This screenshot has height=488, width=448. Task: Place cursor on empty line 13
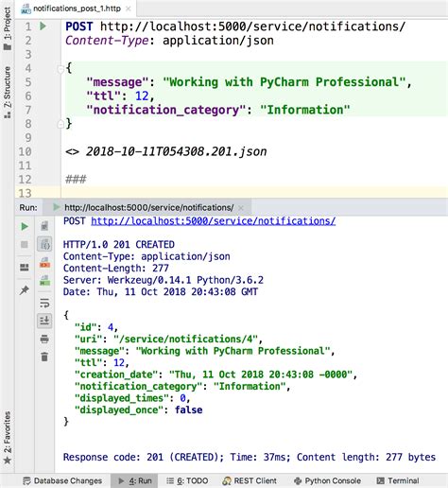pos(254,192)
